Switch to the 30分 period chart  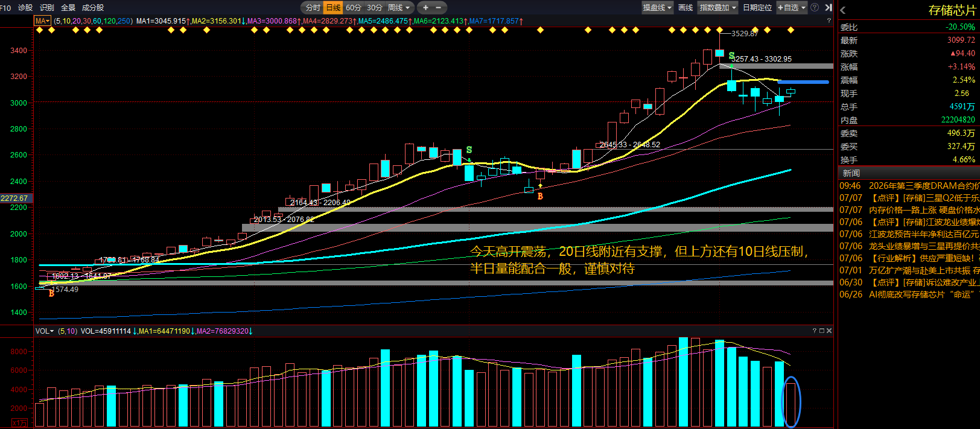375,8
